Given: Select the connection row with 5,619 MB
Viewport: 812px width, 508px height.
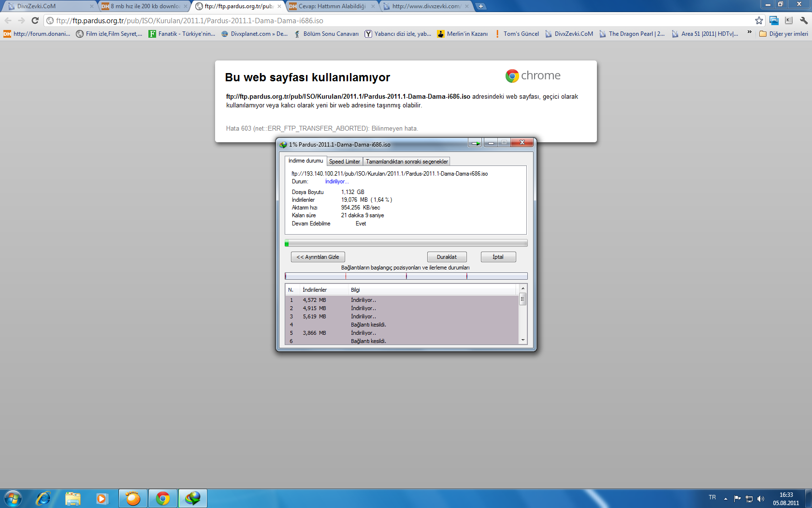Looking at the screenshot, I should (x=402, y=316).
